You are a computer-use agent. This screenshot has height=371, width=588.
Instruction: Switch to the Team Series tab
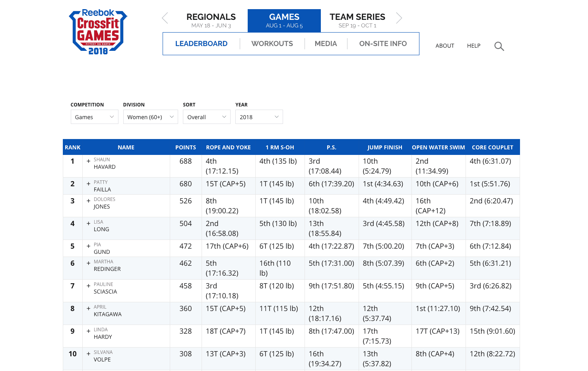point(357,20)
